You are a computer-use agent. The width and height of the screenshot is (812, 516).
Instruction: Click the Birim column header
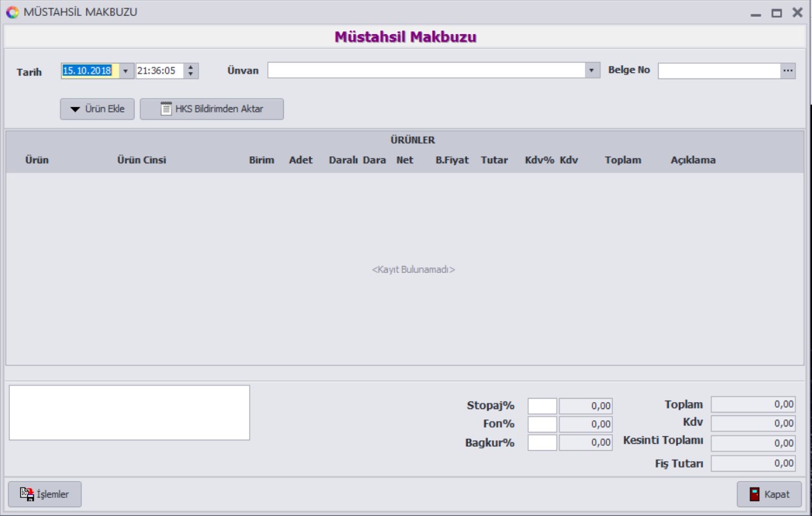[262, 160]
